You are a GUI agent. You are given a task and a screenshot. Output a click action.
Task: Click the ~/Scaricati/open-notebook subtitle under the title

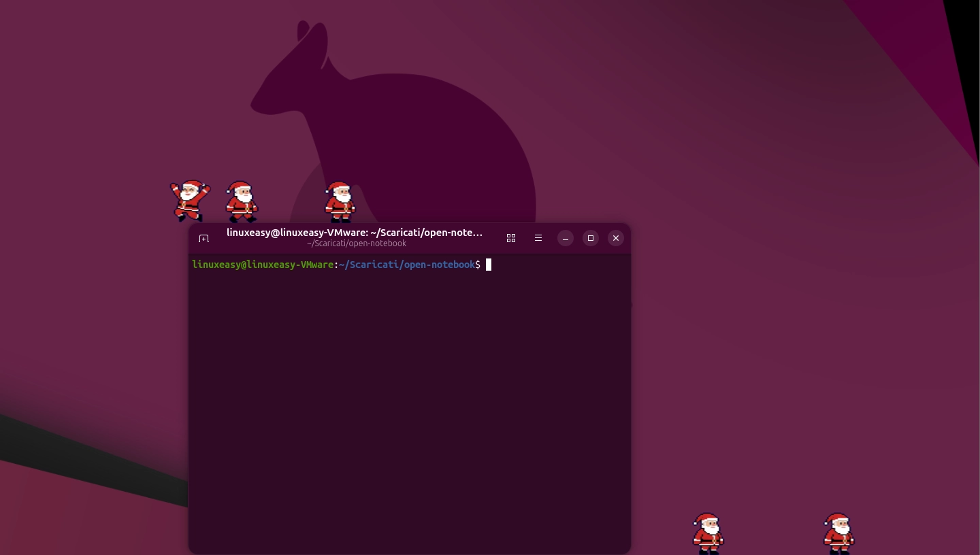356,243
